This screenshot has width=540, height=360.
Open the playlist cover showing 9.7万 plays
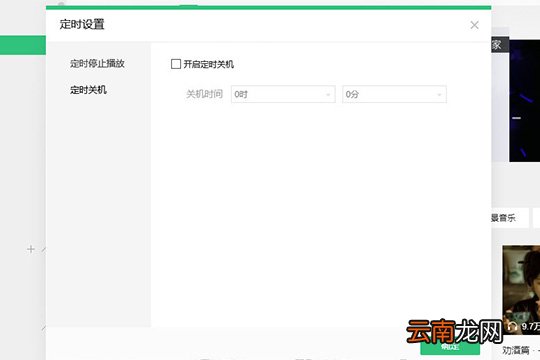[x=521, y=290]
